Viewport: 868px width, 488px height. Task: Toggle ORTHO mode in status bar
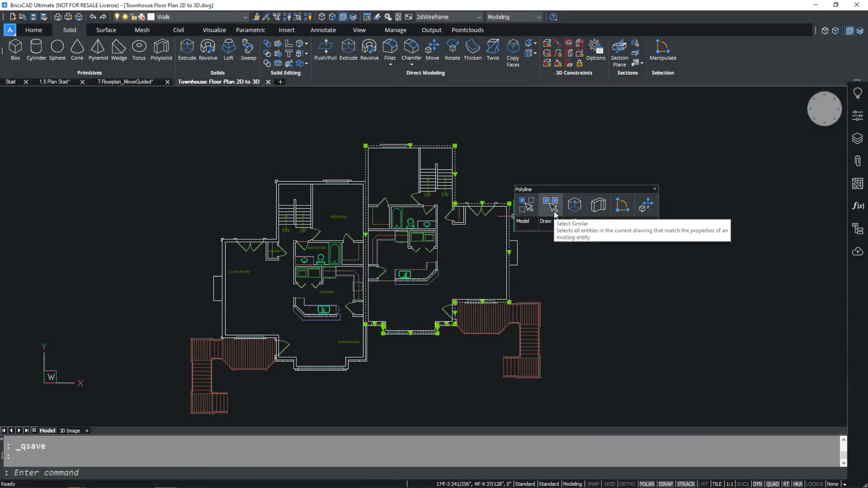pos(627,484)
